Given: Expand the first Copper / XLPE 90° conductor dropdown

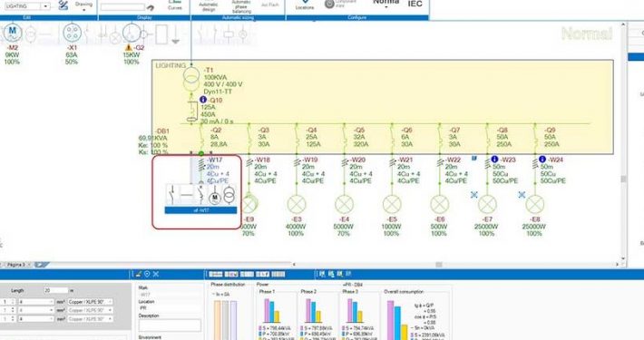Looking at the screenshot, I should point(91,302).
